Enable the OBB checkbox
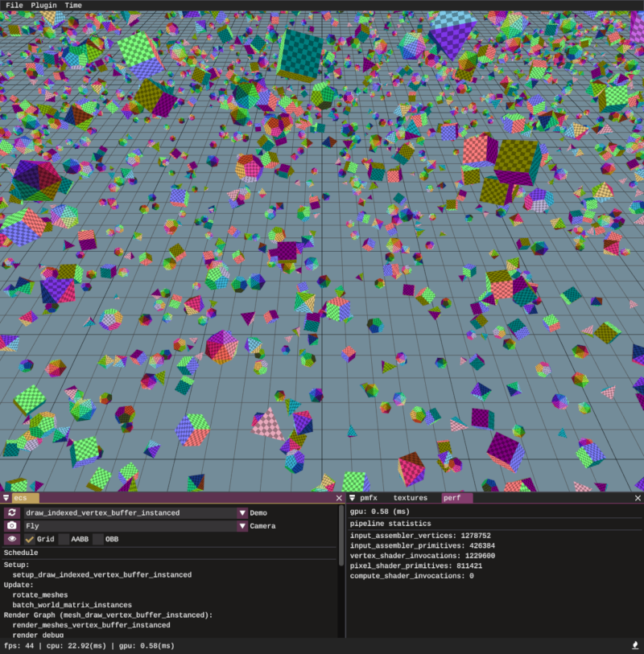 click(x=98, y=539)
